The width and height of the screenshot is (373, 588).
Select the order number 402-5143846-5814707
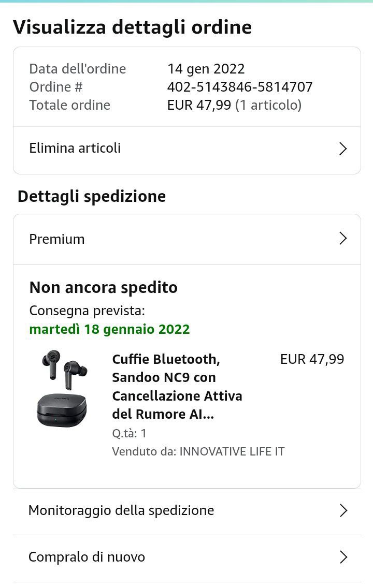(240, 87)
